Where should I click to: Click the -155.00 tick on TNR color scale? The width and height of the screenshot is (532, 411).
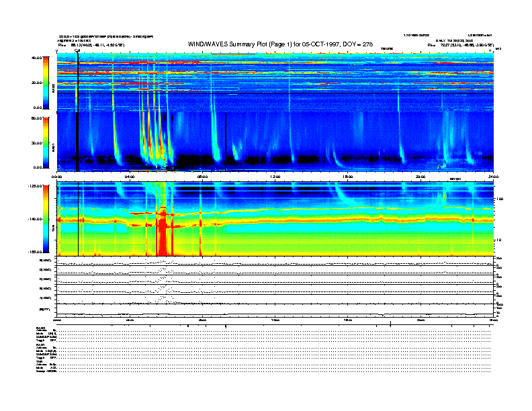click(x=35, y=252)
